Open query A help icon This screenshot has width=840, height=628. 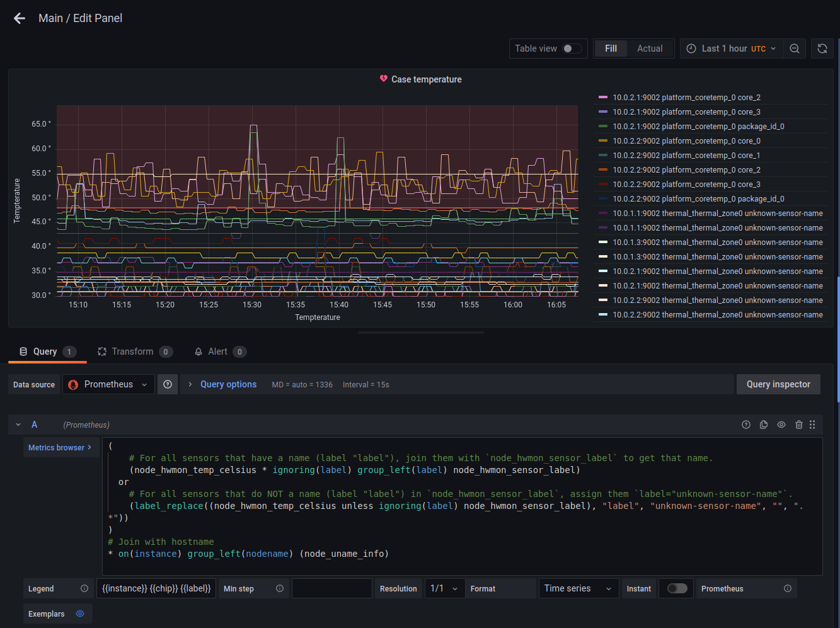746,425
